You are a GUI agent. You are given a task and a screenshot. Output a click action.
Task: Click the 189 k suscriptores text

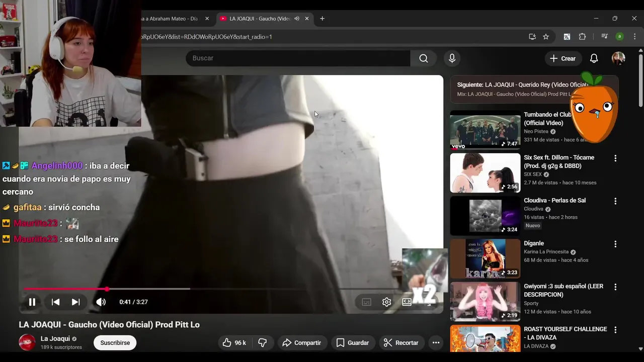61,347
